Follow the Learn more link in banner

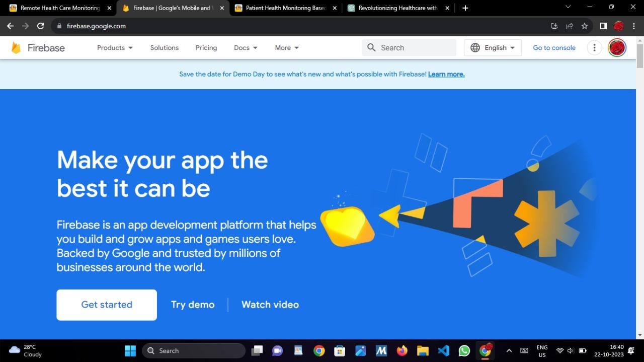[446, 74]
